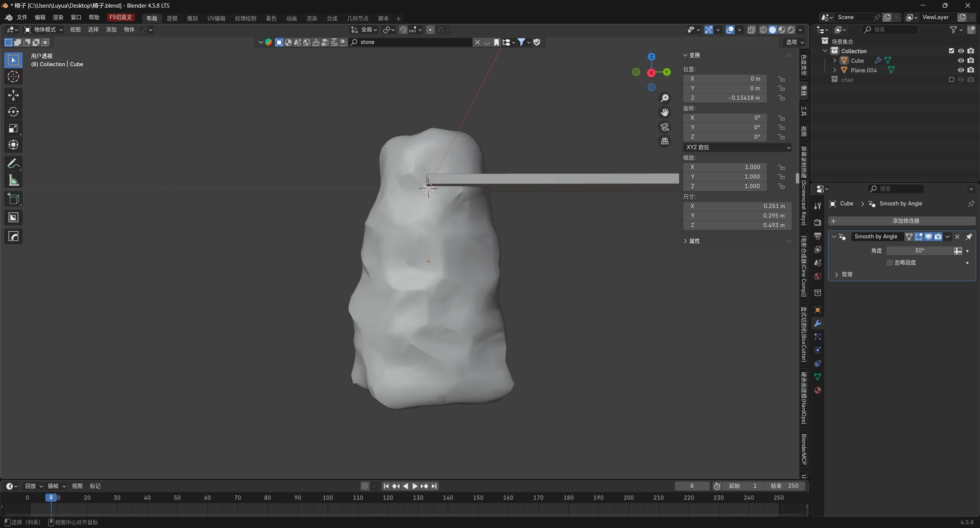This screenshot has width=980, height=528.
Task: Switch to the 建模 workspace tab
Action: click(x=172, y=18)
